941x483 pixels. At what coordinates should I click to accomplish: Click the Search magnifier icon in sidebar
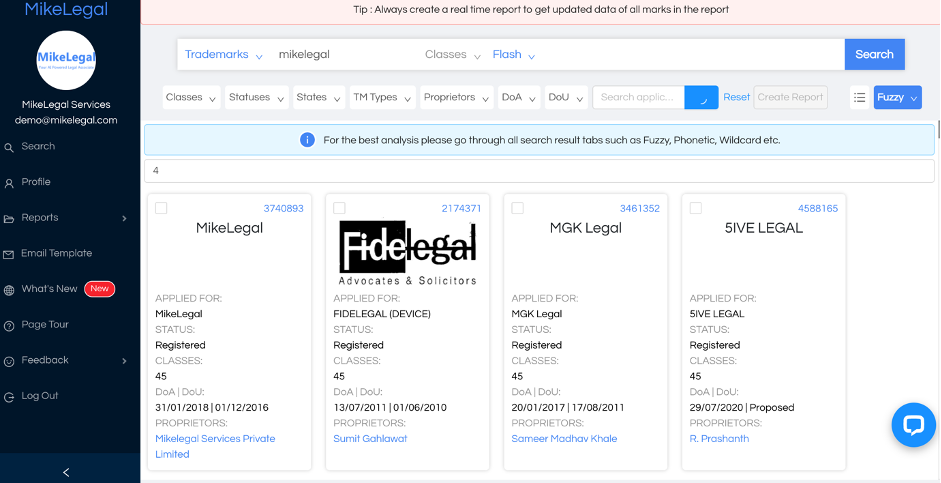(9, 147)
